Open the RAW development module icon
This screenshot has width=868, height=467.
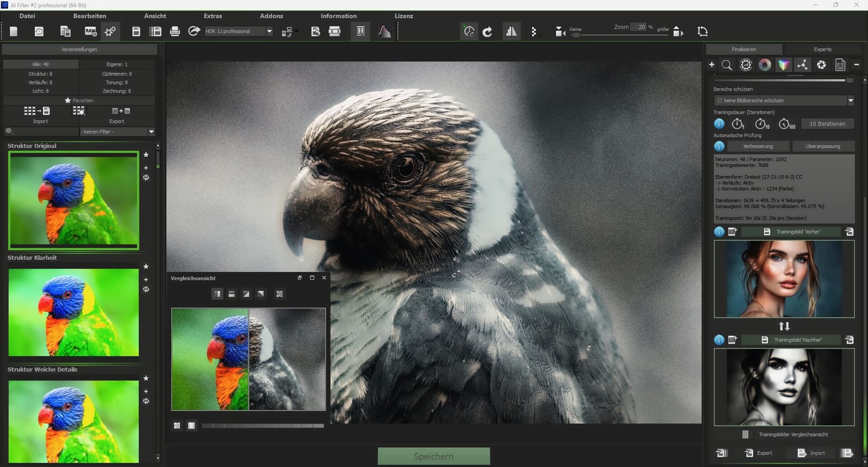tap(90, 31)
